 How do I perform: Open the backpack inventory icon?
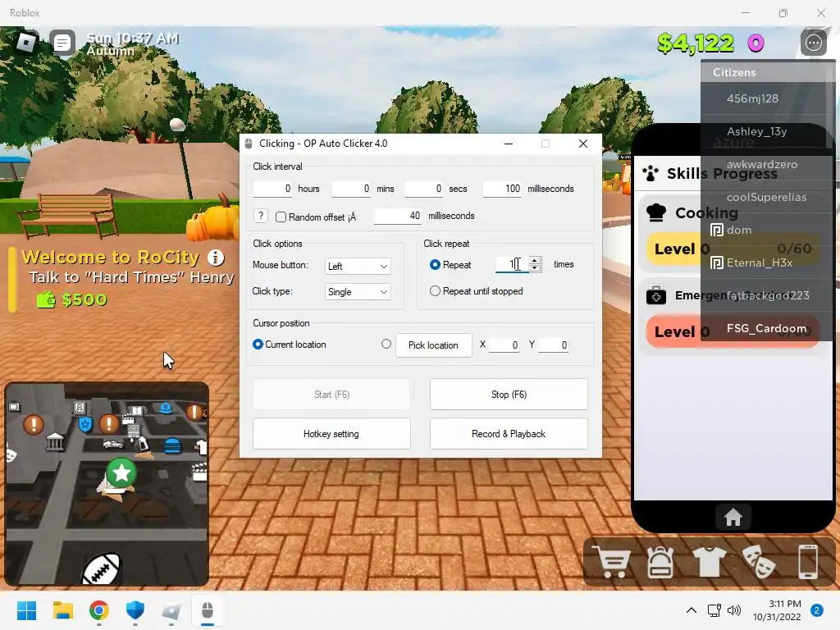(660, 562)
